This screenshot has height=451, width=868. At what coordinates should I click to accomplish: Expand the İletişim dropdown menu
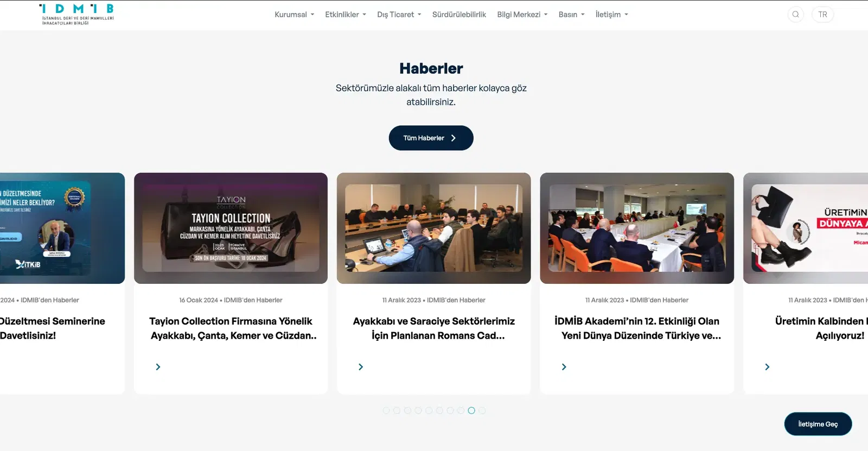(x=612, y=15)
